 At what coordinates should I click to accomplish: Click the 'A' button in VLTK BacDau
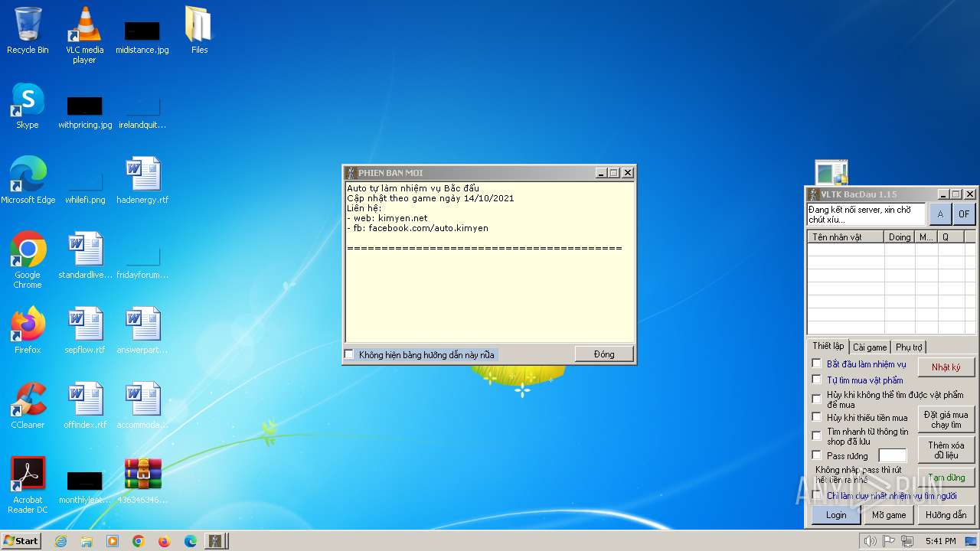tap(940, 214)
